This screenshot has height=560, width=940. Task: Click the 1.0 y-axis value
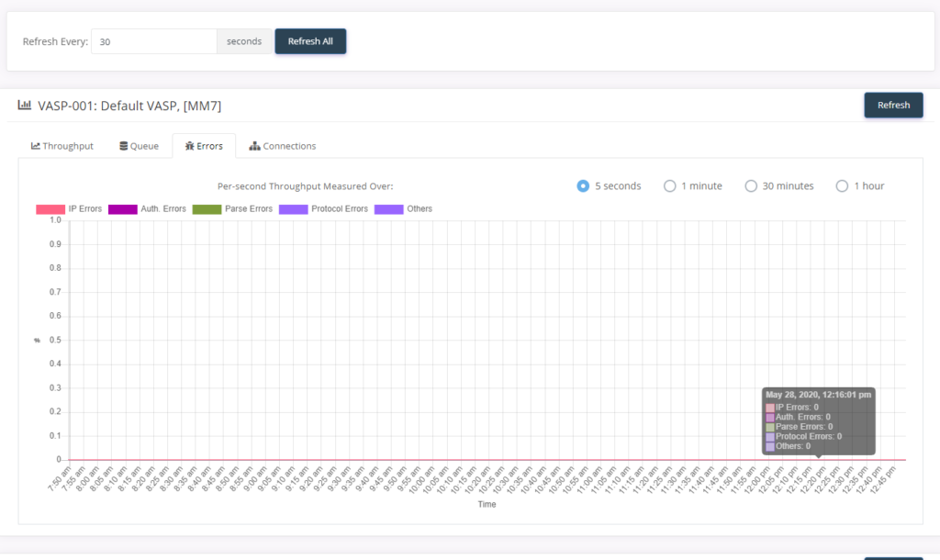55,220
